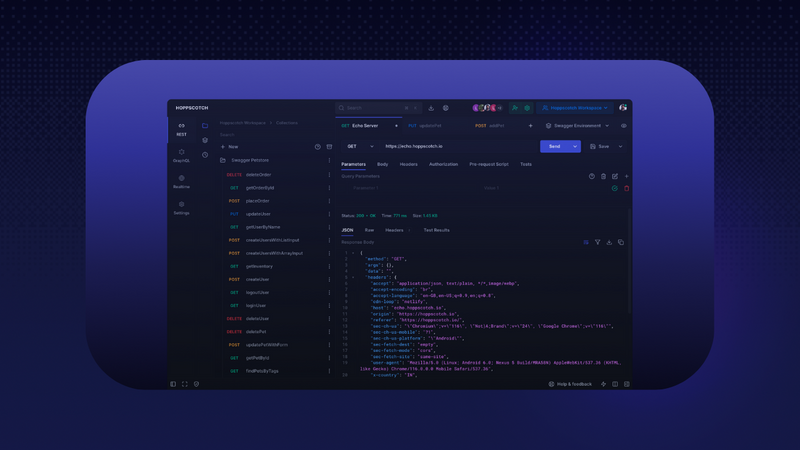The height and width of the screenshot is (450, 800).
Task: Toggle sidebar collapse in footer
Action: [x=173, y=384]
